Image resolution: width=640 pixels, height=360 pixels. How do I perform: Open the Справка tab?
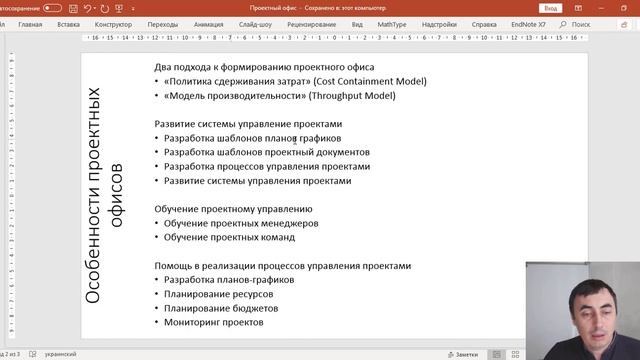tap(484, 24)
